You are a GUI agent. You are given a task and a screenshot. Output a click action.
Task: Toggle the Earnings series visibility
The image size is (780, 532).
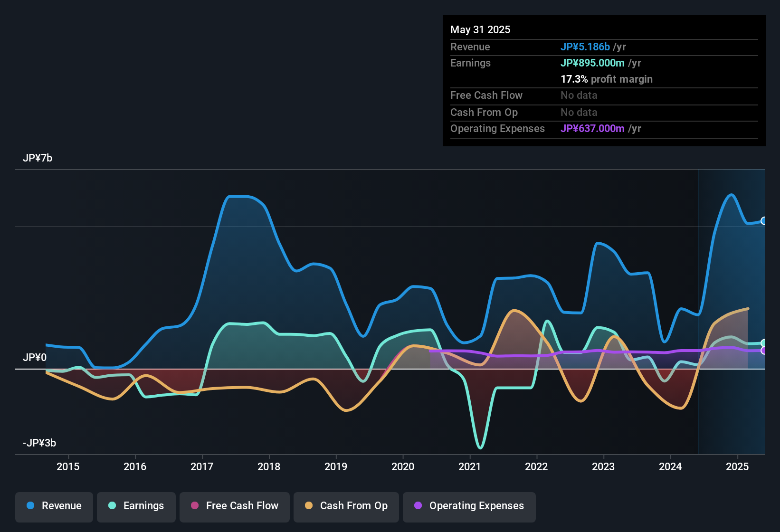click(x=136, y=506)
